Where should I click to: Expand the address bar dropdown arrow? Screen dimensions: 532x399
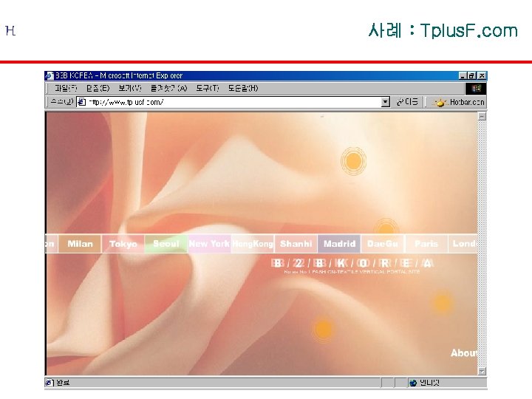tap(386, 102)
